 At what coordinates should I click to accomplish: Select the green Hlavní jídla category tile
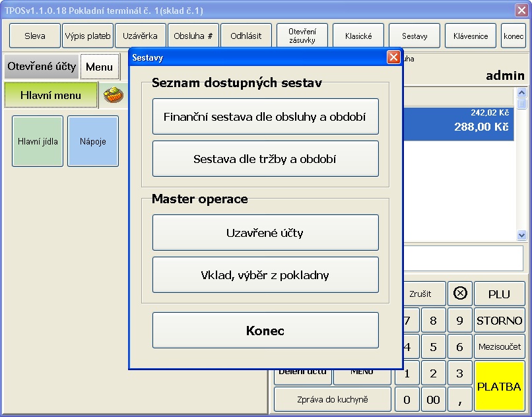tap(38, 141)
